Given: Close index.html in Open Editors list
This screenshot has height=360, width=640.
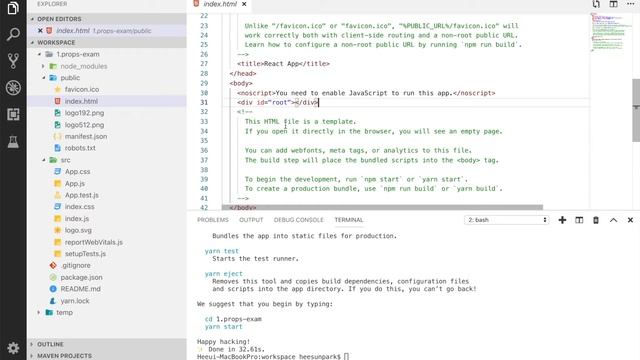Looking at the screenshot, I should 40,31.
